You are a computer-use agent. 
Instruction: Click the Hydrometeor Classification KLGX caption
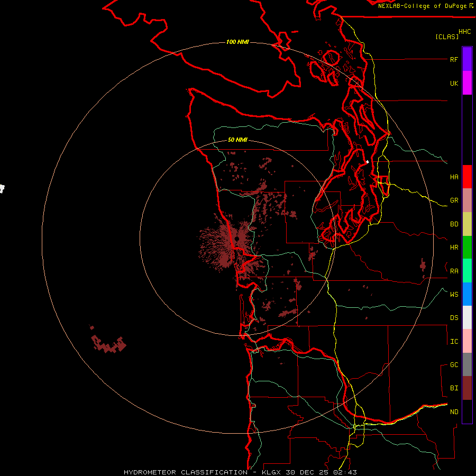click(x=240, y=472)
